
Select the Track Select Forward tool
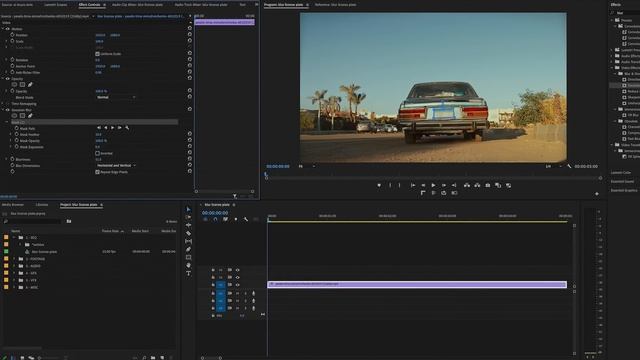[188, 217]
